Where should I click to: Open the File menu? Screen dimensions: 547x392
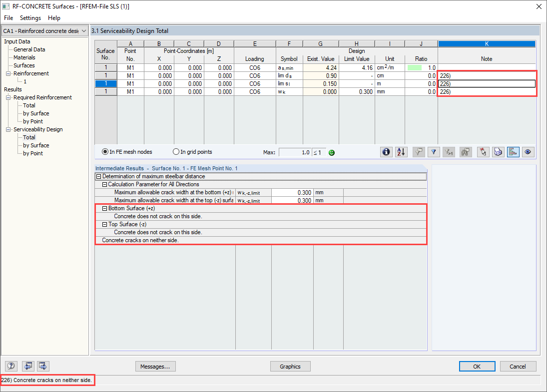[8, 18]
